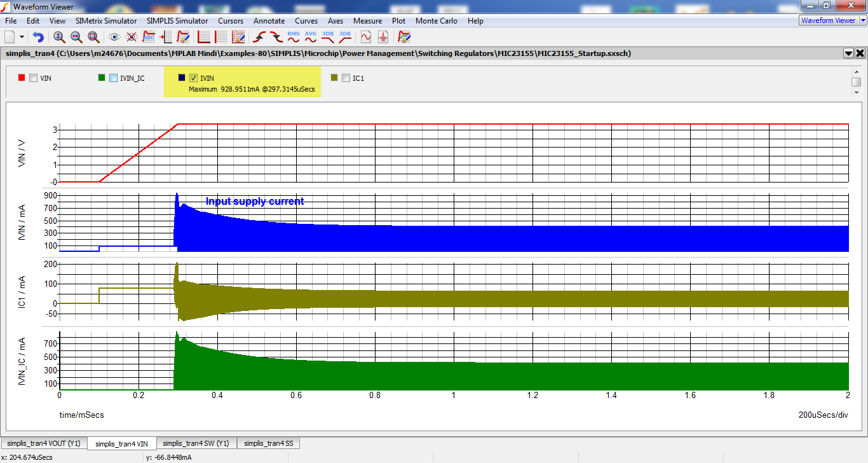
Task: Open the New sheet dropdown arrow
Action: tap(22, 37)
